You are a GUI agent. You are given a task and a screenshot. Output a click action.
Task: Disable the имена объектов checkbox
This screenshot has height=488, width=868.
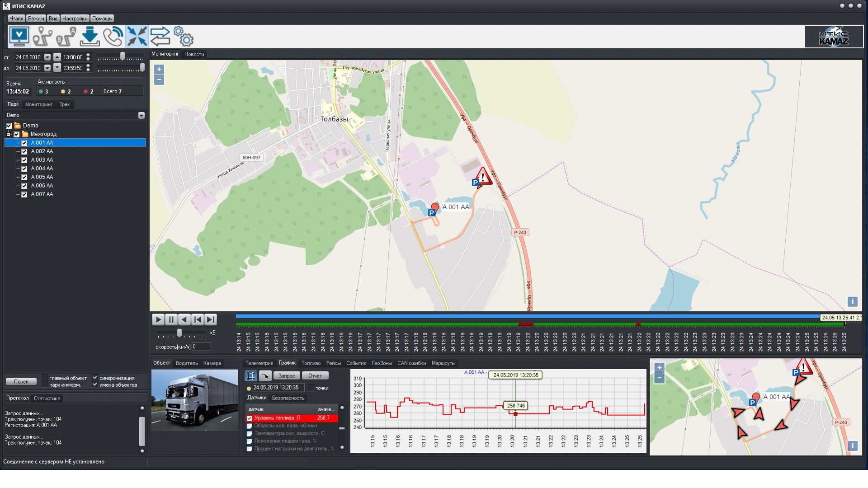click(x=95, y=385)
